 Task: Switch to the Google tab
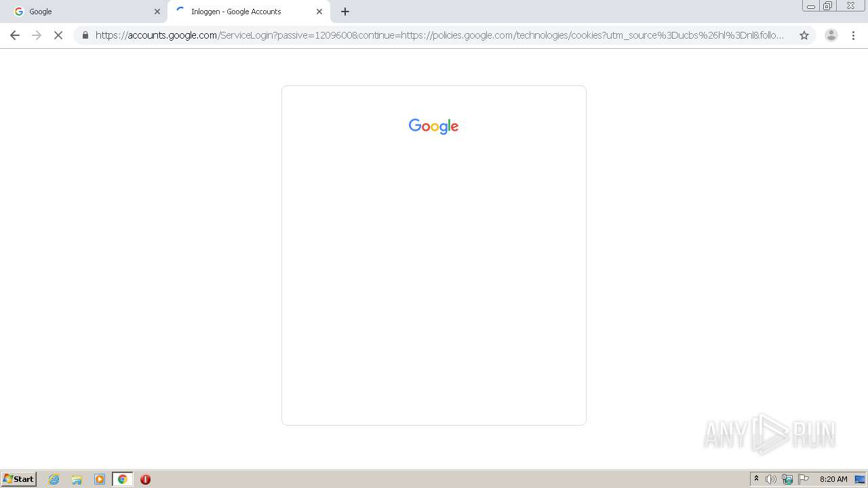pos(84,12)
